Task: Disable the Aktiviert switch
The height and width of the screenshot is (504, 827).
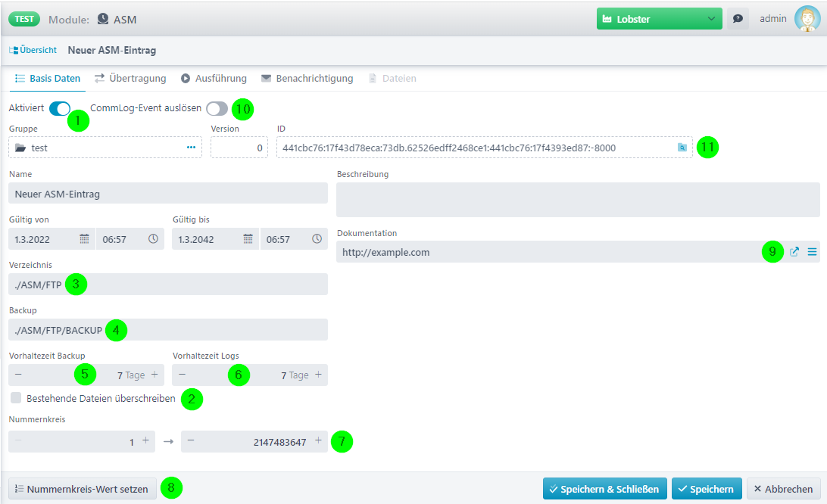Action: point(60,109)
